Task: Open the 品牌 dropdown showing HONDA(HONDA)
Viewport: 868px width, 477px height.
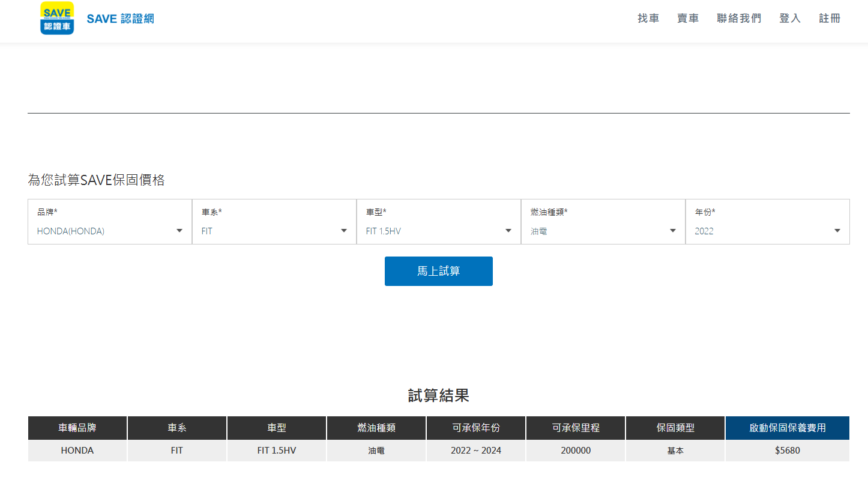Action: [110, 222]
